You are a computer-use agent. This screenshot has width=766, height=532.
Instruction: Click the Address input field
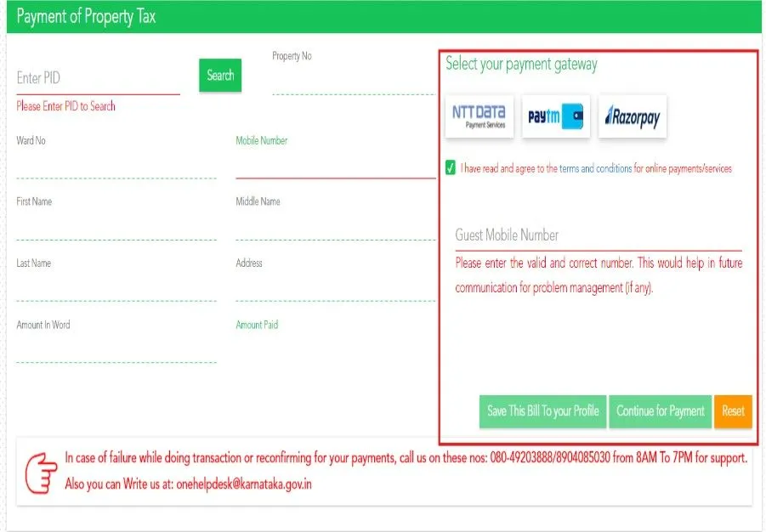pyautogui.click(x=335, y=287)
